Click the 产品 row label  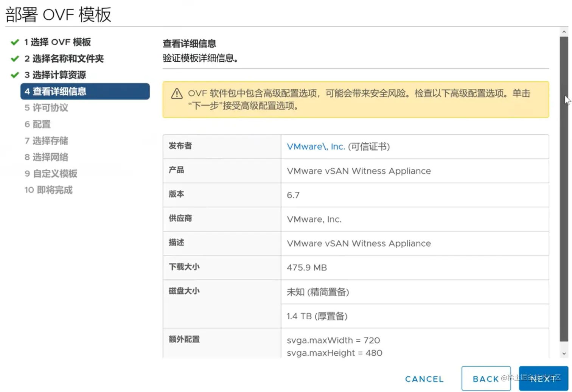(x=176, y=170)
